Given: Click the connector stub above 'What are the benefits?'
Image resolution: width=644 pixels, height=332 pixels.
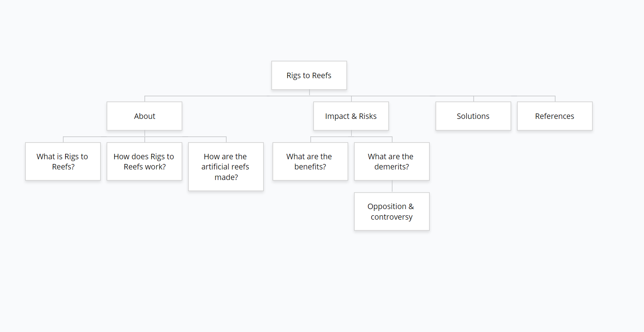Looking at the screenshot, I should 310,139.
